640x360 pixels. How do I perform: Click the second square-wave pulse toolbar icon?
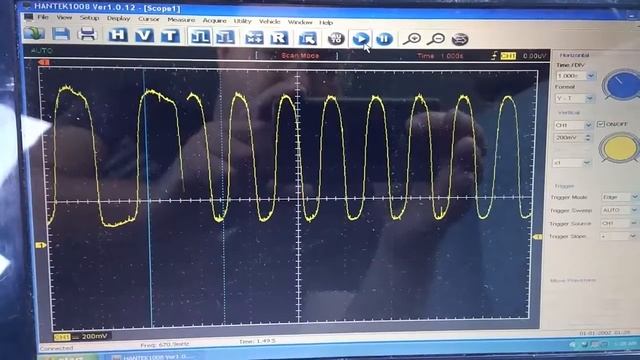(x=225, y=37)
